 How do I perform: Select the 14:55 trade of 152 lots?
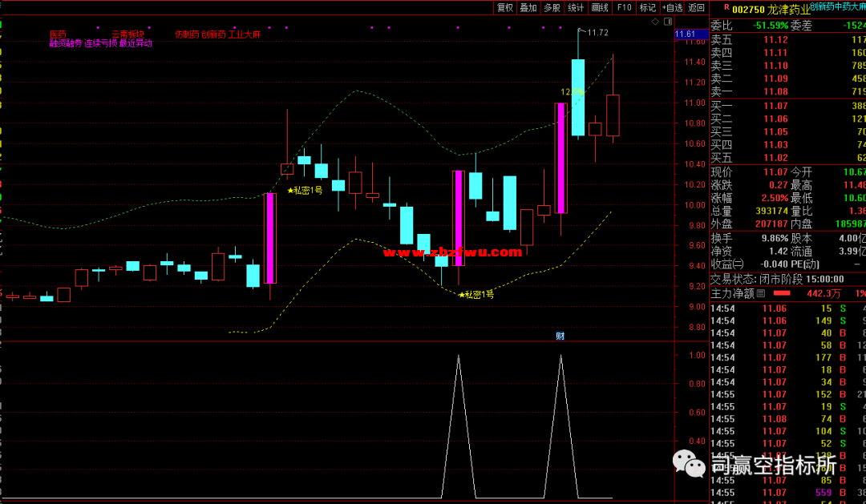787,395
